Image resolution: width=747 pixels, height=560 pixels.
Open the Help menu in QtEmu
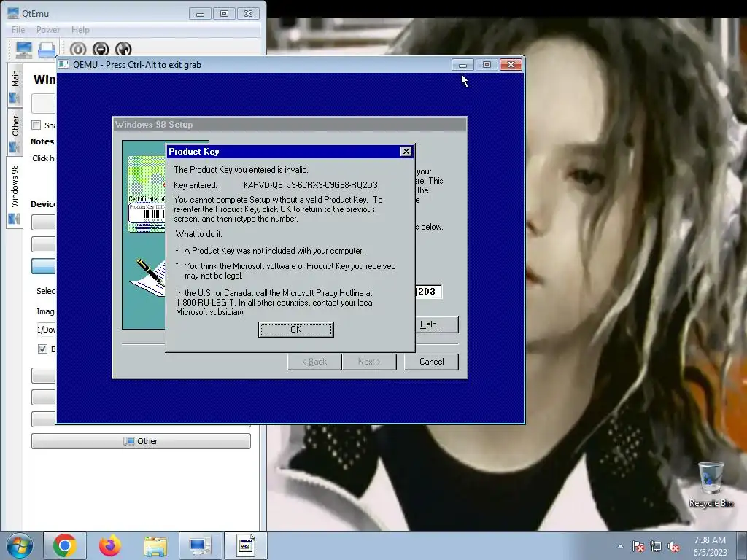coord(80,30)
